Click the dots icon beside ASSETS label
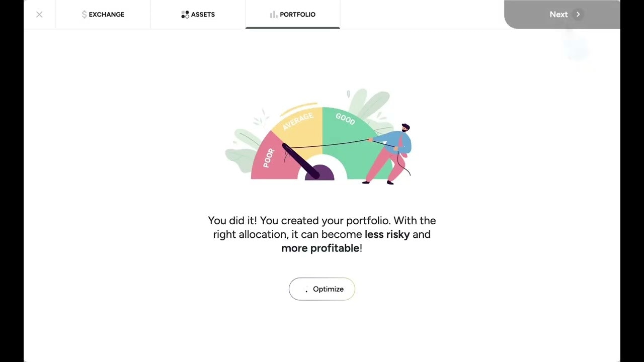This screenshot has height=362, width=644. tap(185, 14)
